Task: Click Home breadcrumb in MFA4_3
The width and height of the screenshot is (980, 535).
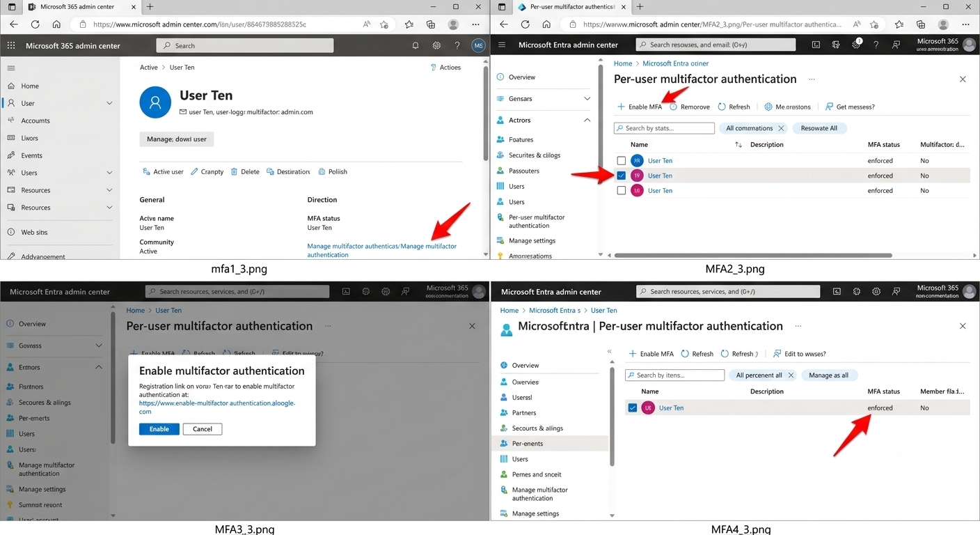Action: (509, 311)
